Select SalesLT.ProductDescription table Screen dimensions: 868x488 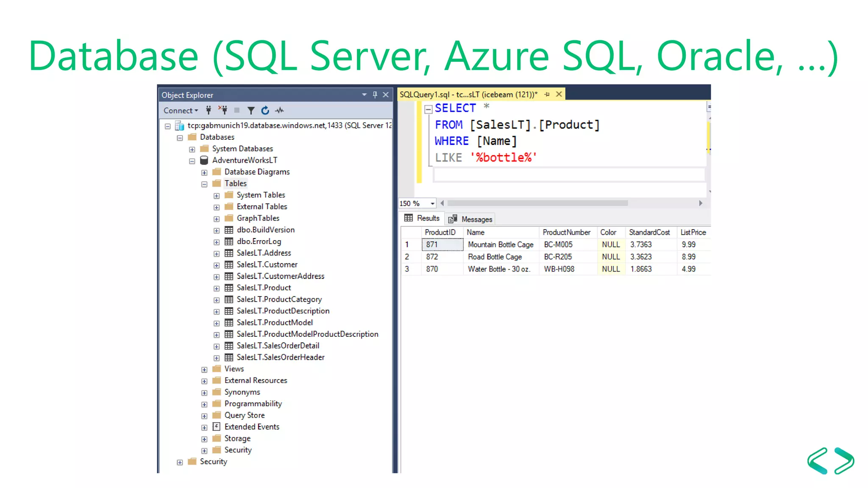[x=283, y=311]
